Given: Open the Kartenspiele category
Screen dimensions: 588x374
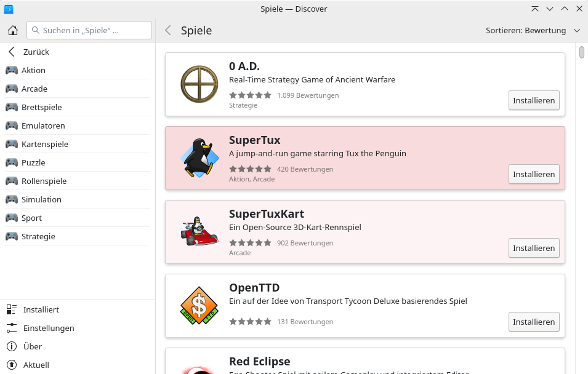Looking at the screenshot, I should coord(78,144).
